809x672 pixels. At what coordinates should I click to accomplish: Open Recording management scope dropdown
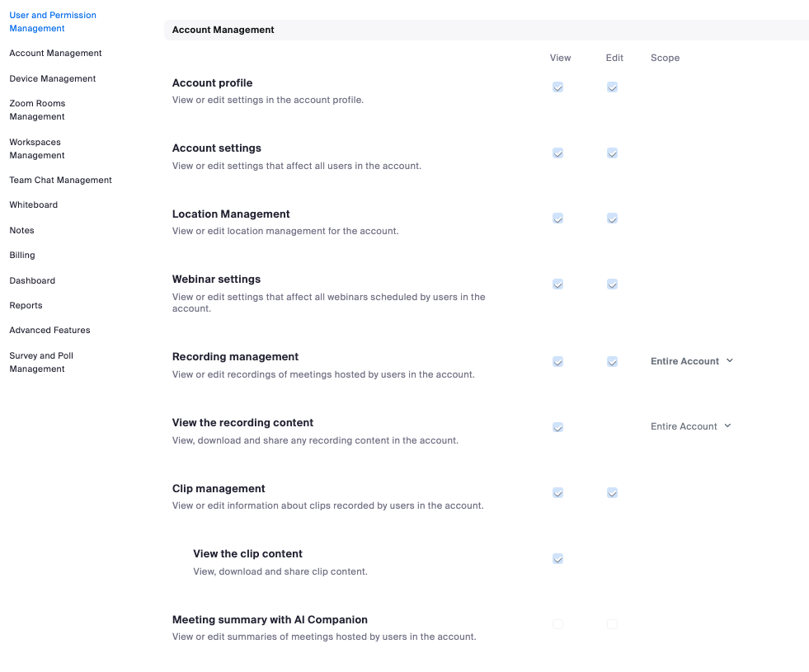[691, 361]
